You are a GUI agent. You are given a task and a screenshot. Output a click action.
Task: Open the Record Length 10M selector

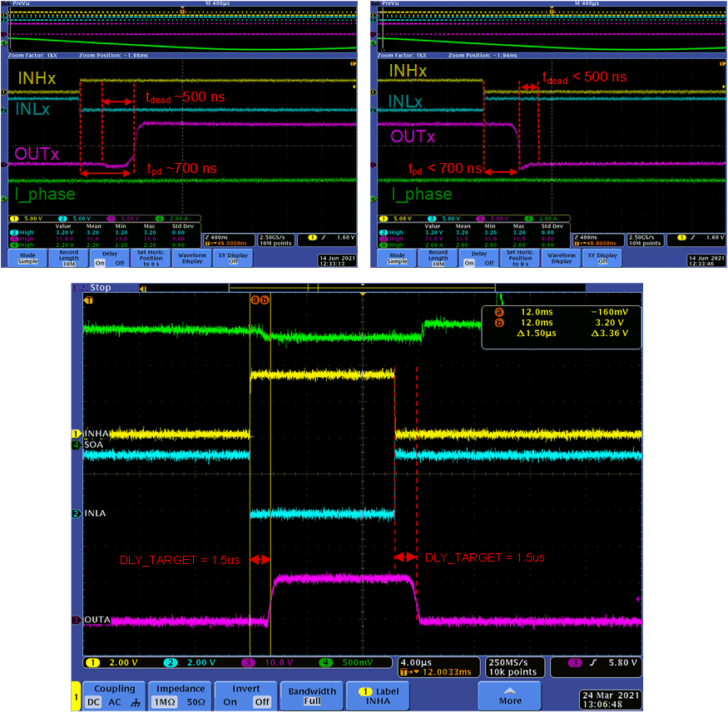[x=68, y=258]
